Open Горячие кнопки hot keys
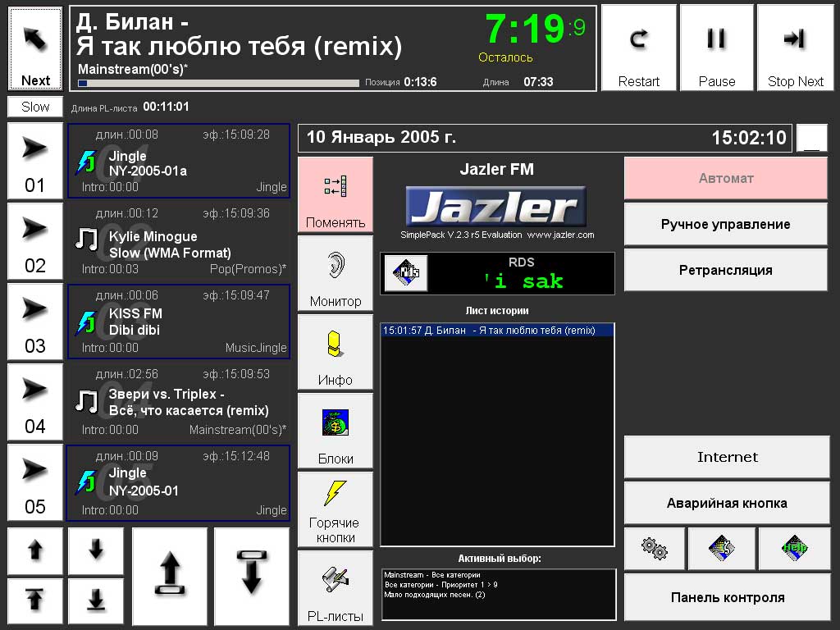840x630 pixels. (336, 509)
